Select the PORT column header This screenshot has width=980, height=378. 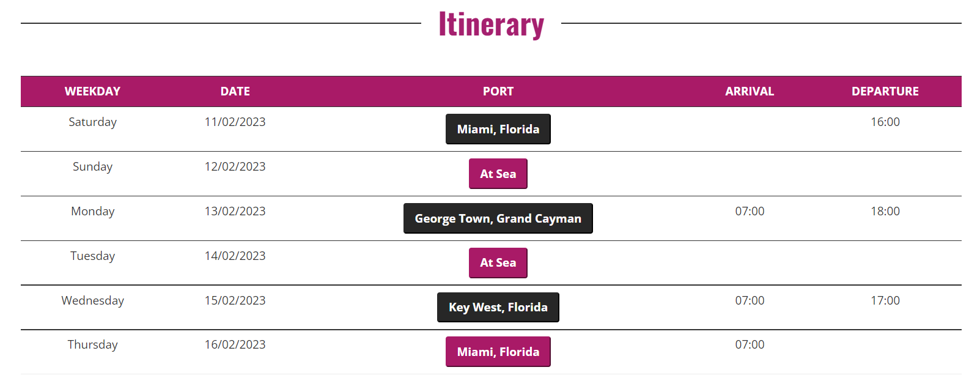[x=498, y=91]
